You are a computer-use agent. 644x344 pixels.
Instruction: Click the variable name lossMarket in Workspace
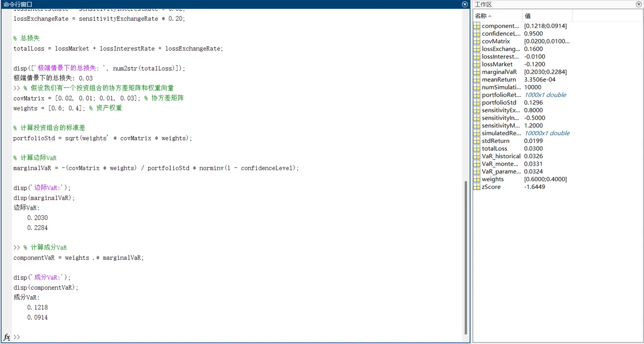pyautogui.click(x=497, y=64)
